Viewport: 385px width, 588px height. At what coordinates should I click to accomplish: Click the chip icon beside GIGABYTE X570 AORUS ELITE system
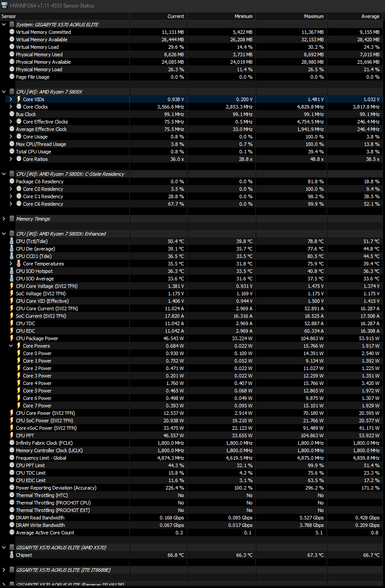click(x=12, y=25)
